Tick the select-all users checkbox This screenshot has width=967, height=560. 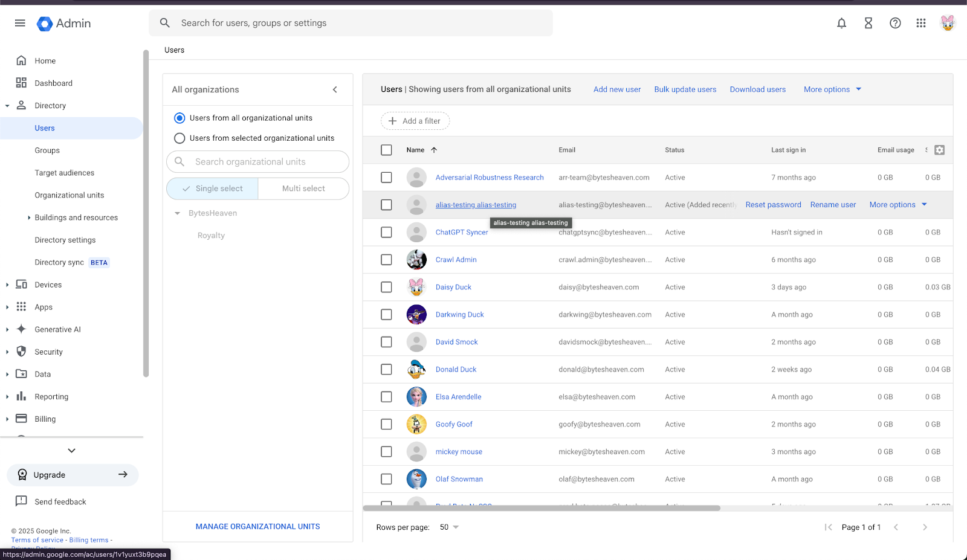click(386, 150)
